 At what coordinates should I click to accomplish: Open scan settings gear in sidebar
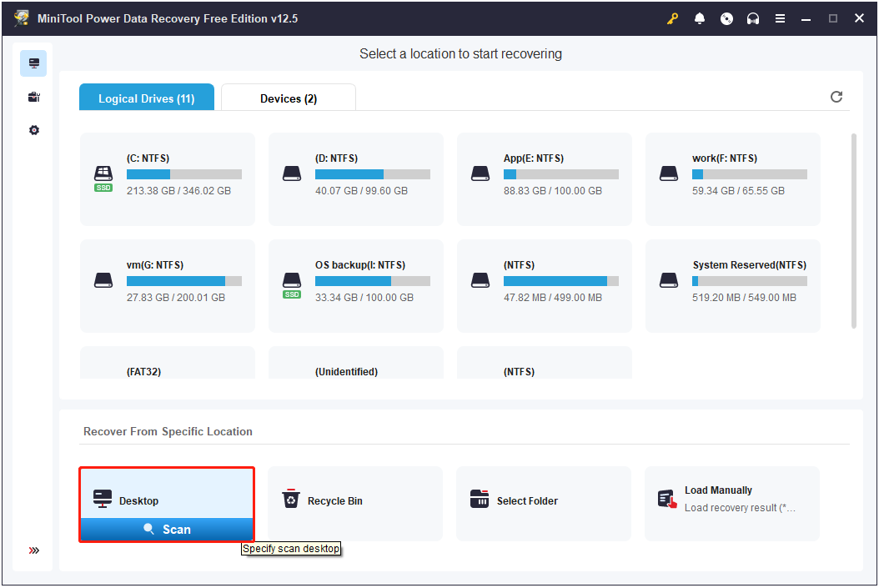33,130
